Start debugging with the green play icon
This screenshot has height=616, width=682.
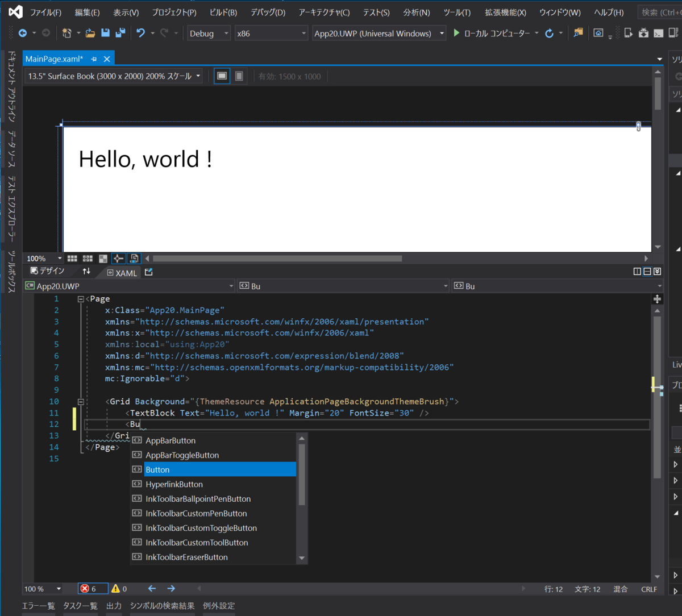coord(456,34)
